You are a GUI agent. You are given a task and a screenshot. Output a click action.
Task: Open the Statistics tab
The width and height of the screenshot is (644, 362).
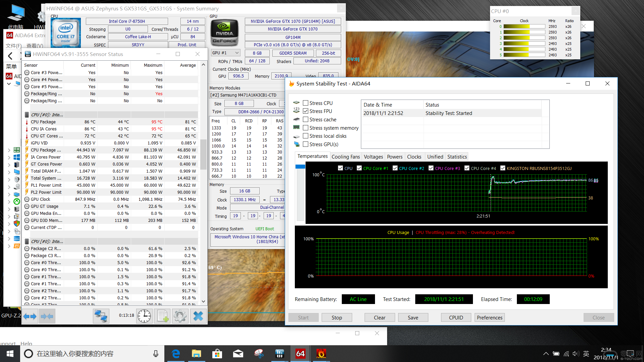[457, 157]
